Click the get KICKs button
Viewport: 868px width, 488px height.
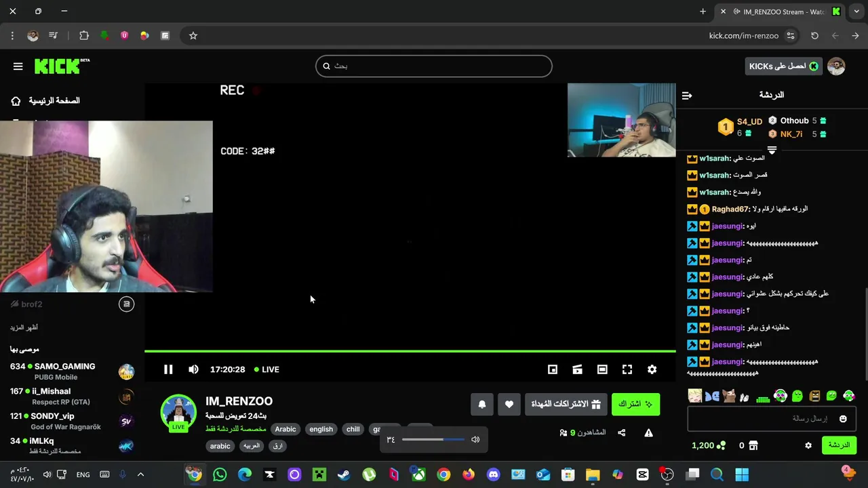pos(783,66)
